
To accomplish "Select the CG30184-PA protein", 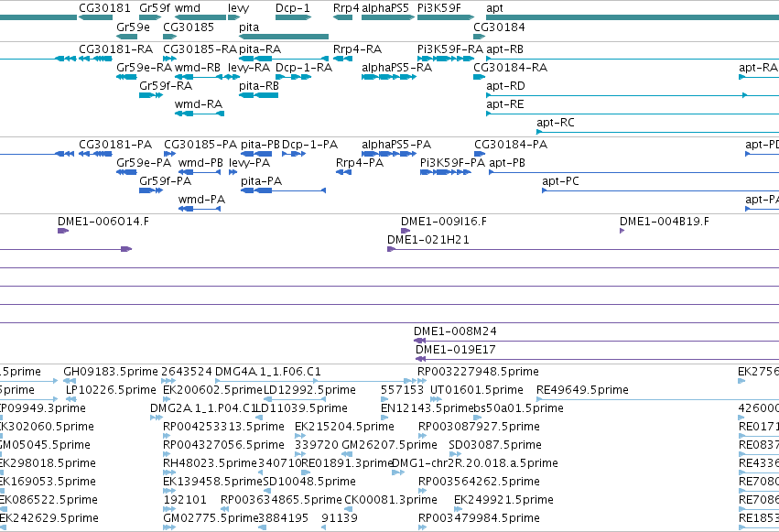I will coord(480,154).
